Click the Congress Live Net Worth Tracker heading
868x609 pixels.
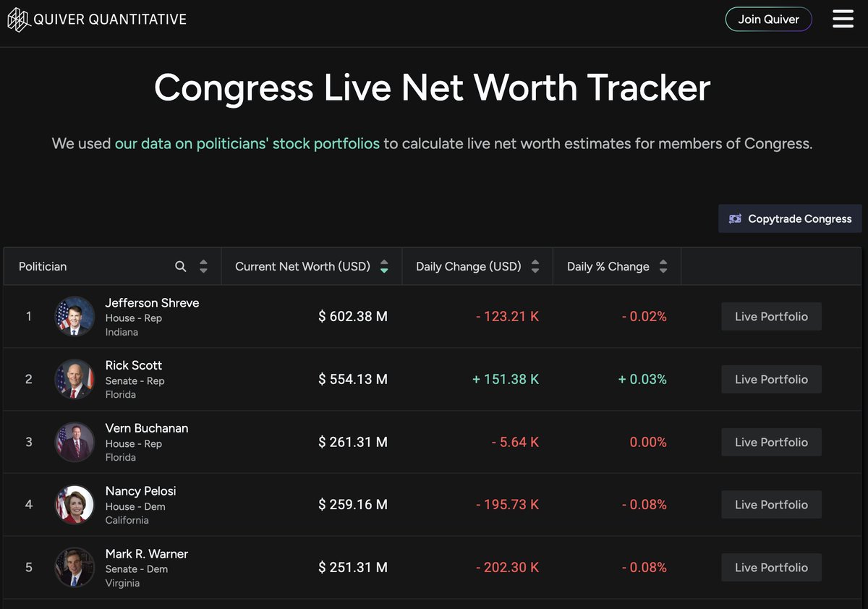pyautogui.click(x=433, y=88)
